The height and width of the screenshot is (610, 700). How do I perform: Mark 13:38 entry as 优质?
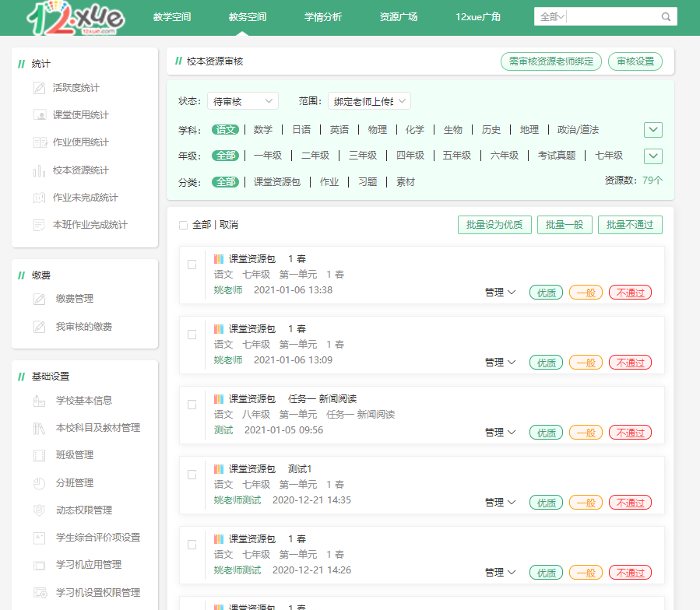point(546,293)
